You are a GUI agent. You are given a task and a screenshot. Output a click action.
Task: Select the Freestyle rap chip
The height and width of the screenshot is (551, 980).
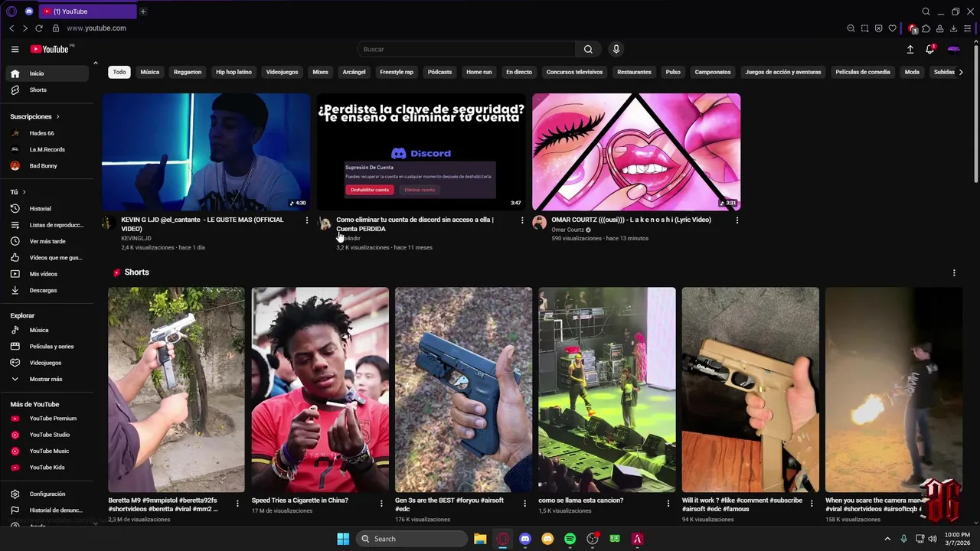click(x=397, y=72)
